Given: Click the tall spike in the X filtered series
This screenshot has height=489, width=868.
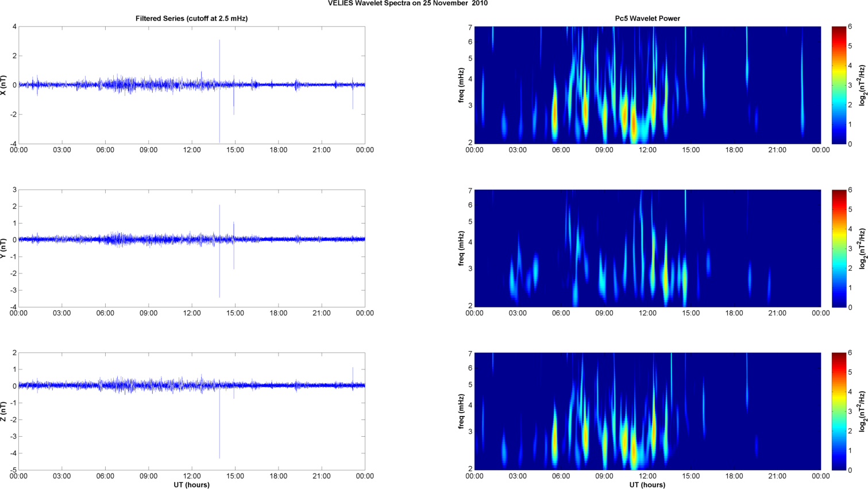Looking at the screenshot, I should [219, 91].
